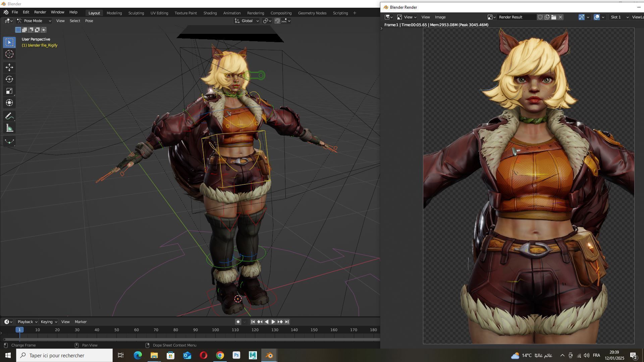Open the Select menu in viewport header
644x362 pixels.
(75, 21)
